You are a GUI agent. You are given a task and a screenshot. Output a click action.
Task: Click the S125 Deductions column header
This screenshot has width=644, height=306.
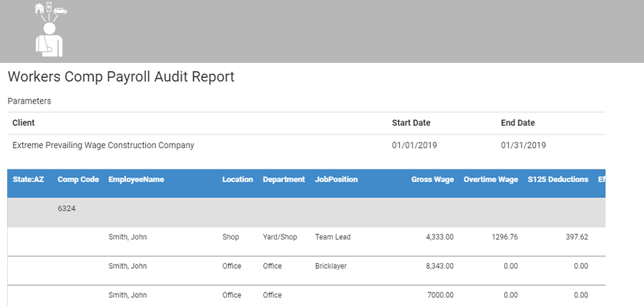coord(557,179)
